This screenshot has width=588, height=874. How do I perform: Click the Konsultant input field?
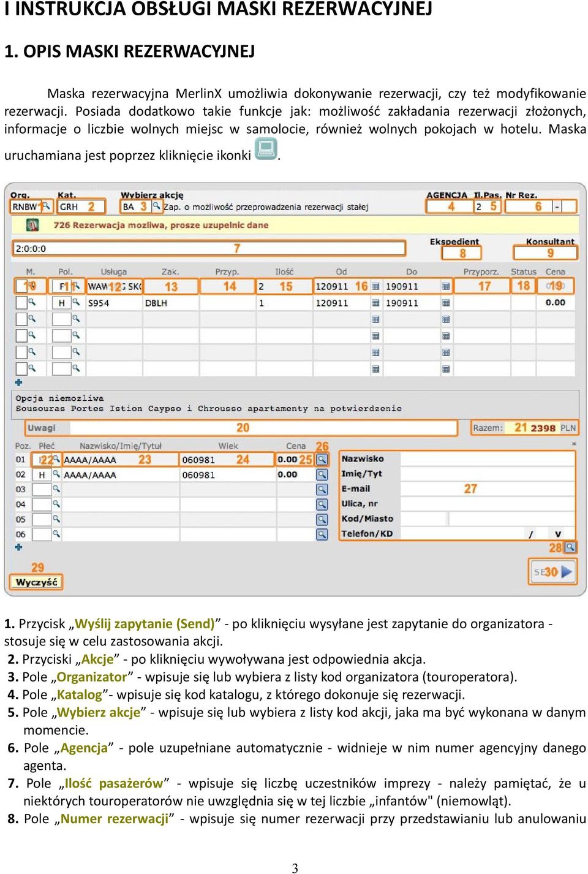point(546,253)
